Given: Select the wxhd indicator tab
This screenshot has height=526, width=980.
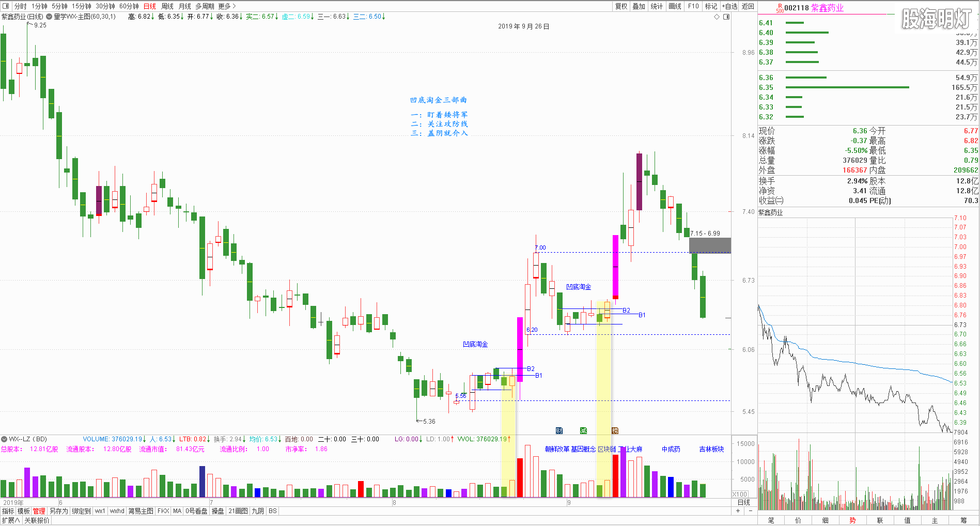Looking at the screenshot, I should (117, 511).
